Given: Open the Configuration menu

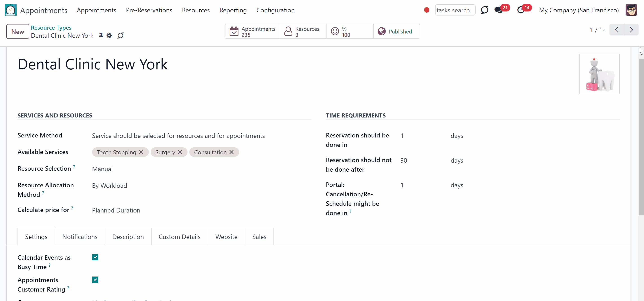Looking at the screenshot, I should click(x=276, y=10).
